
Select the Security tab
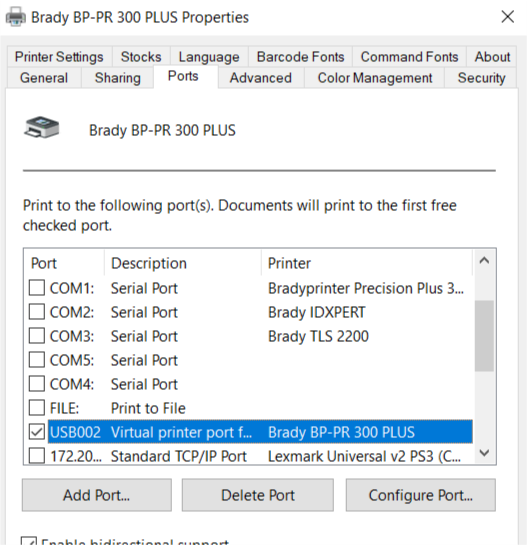tap(481, 78)
